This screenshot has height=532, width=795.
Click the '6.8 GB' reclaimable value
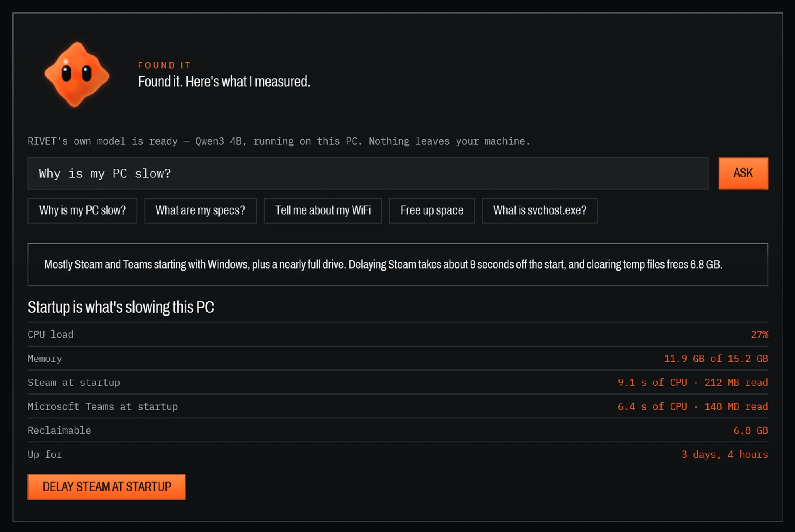(x=750, y=430)
